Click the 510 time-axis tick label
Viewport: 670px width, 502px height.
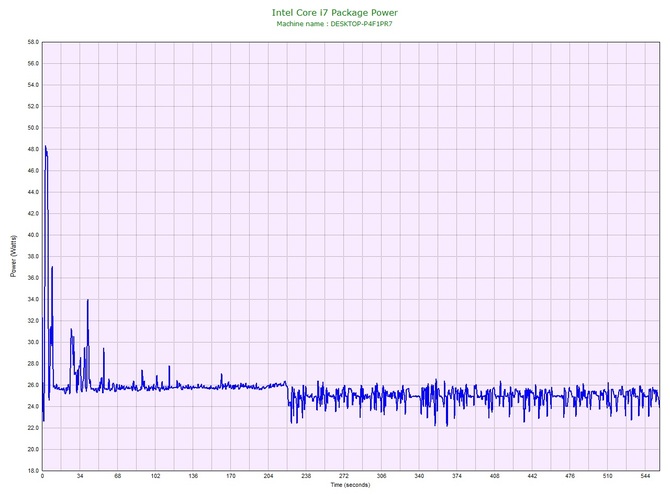click(x=608, y=476)
